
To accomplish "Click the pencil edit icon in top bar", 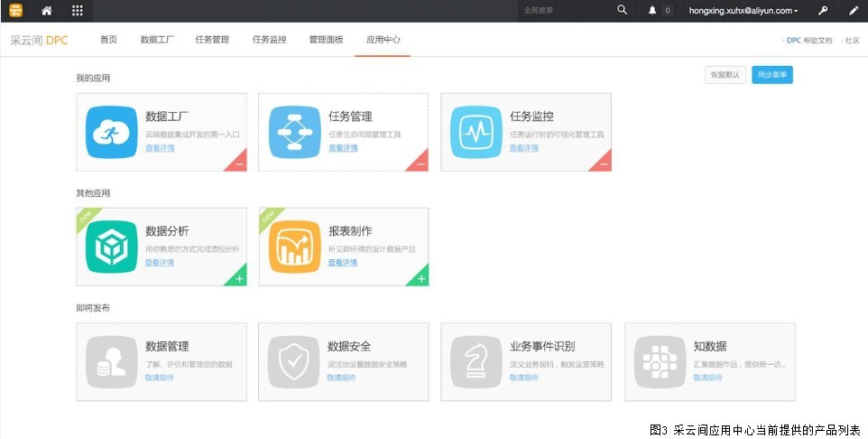I will [854, 11].
